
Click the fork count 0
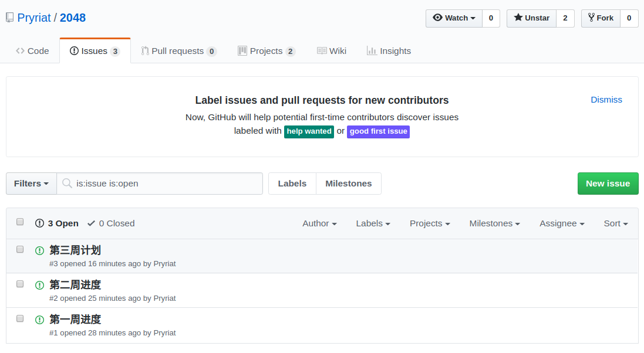[x=629, y=18]
